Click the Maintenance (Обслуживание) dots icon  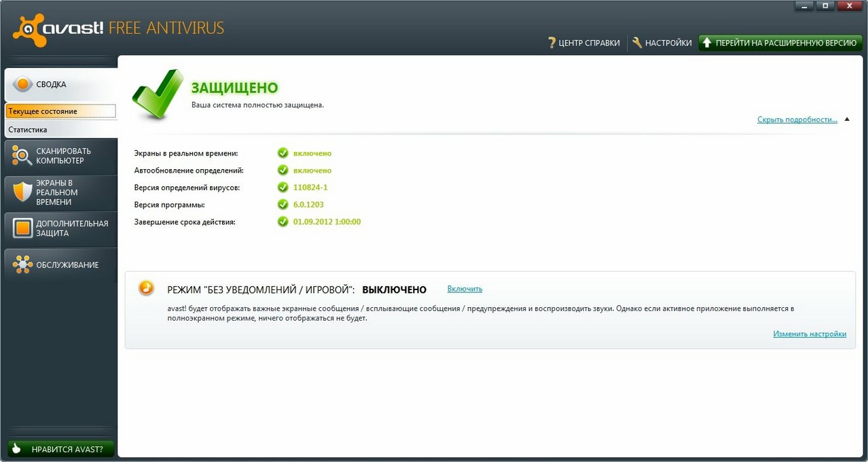(22, 265)
